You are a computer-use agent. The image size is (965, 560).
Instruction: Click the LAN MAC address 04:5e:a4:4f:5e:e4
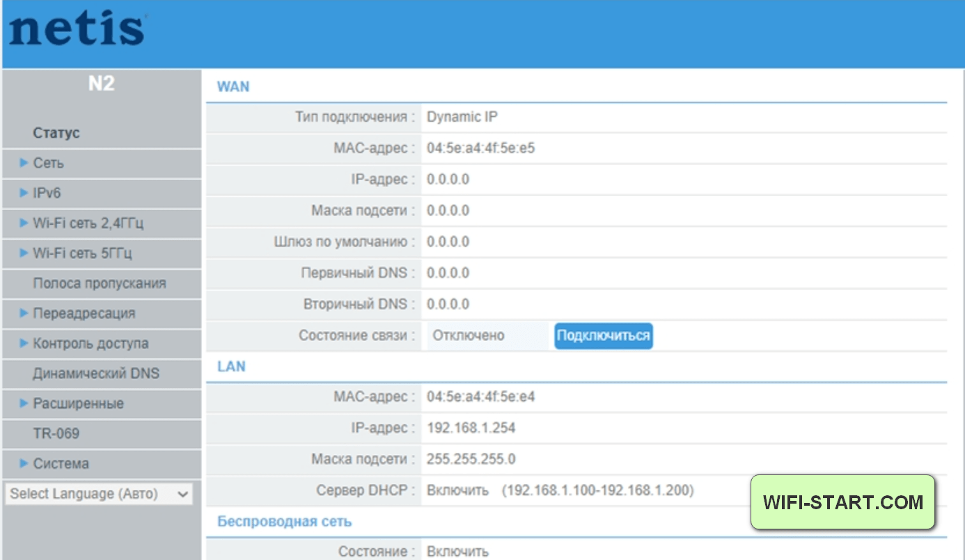click(481, 397)
